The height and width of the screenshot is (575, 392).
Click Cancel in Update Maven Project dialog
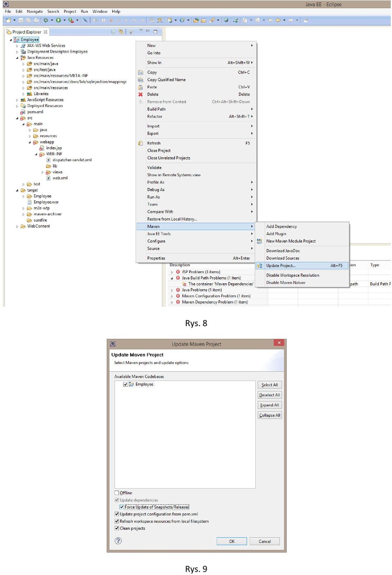tap(265, 541)
